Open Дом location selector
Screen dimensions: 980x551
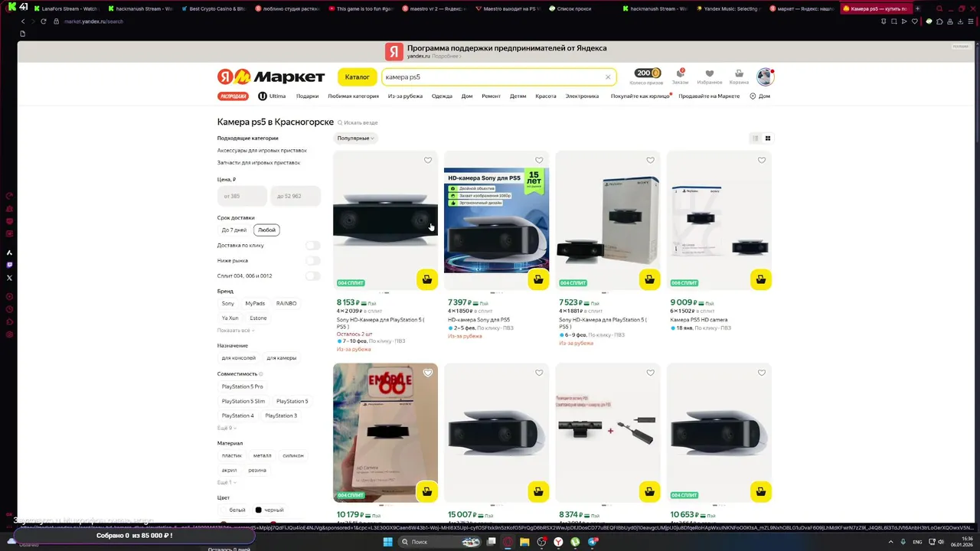759,96
